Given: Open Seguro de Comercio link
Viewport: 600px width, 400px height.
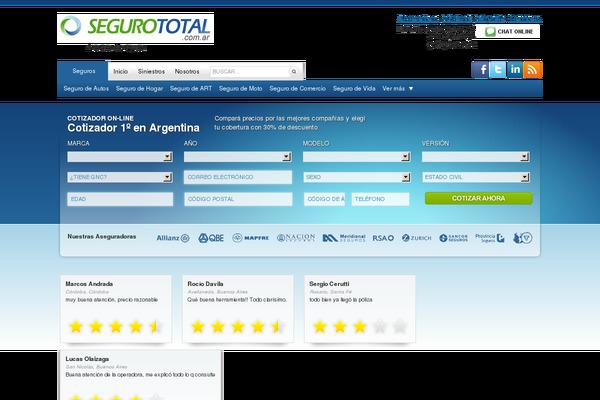Looking at the screenshot, I should point(297,88).
